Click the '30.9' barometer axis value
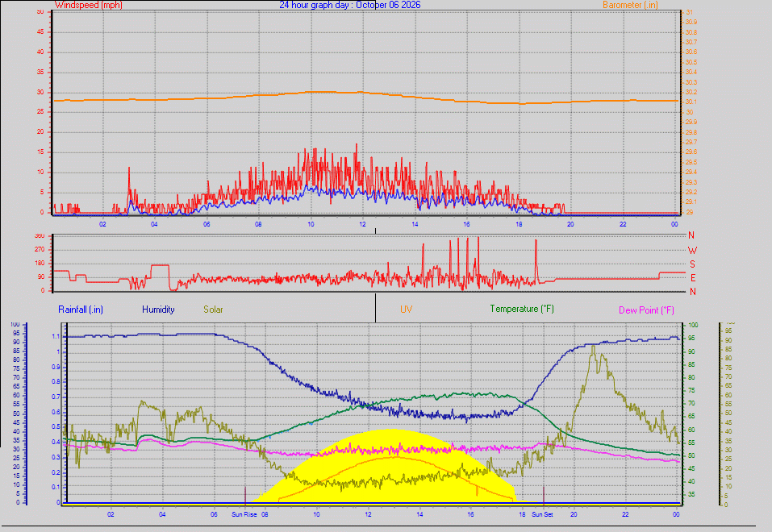The height and width of the screenshot is (532, 772). tap(691, 22)
